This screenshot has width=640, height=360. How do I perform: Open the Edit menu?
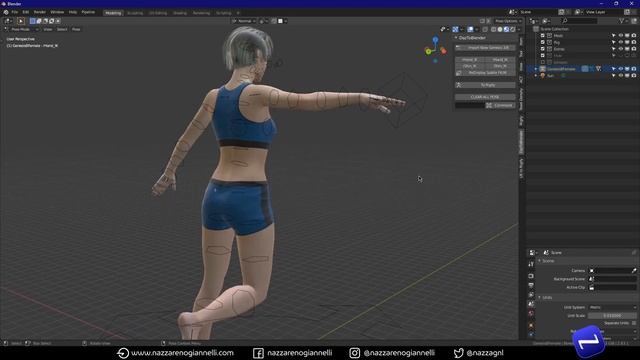pos(26,12)
